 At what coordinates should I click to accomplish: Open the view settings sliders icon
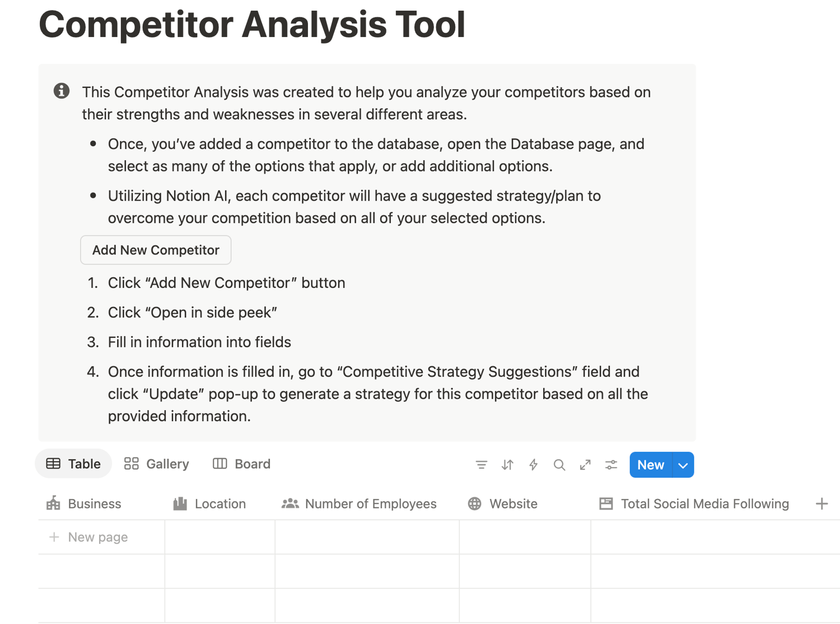(x=611, y=465)
